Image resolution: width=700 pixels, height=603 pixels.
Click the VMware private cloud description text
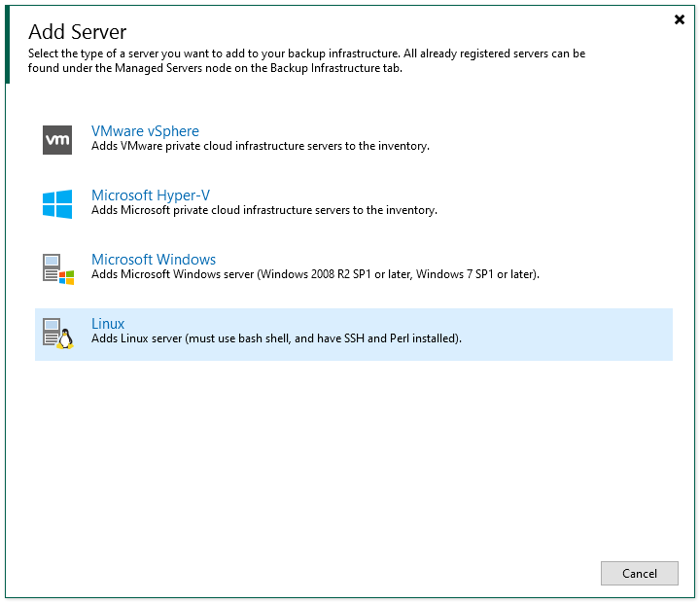tap(260, 146)
